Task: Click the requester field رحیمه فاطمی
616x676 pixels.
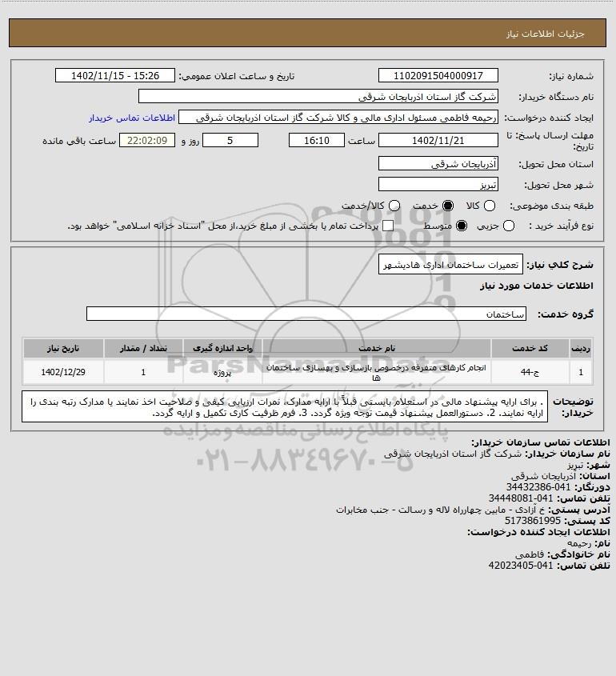Action: (338, 118)
